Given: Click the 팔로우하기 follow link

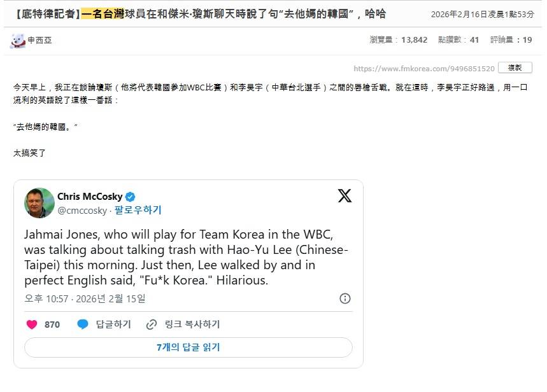Looking at the screenshot, I should click(x=138, y=210).
